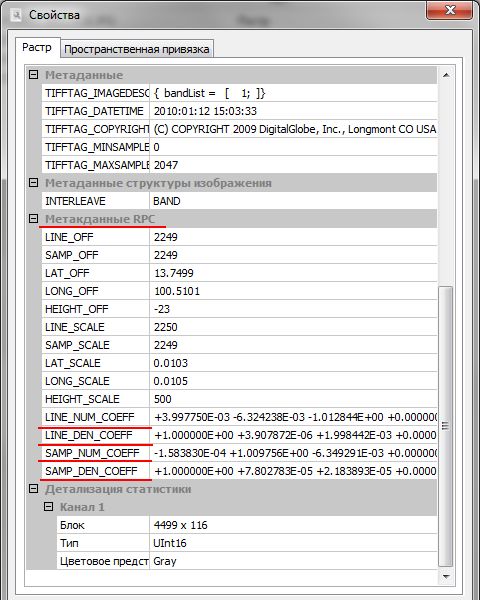
Task: Select the SAMP_DEN_COEFF property row
Action: point(239,471)
